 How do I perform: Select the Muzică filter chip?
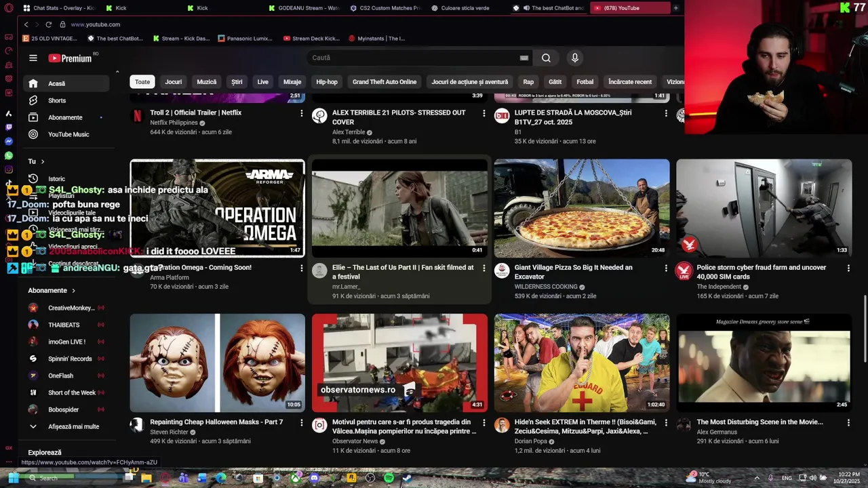(207, 82)
